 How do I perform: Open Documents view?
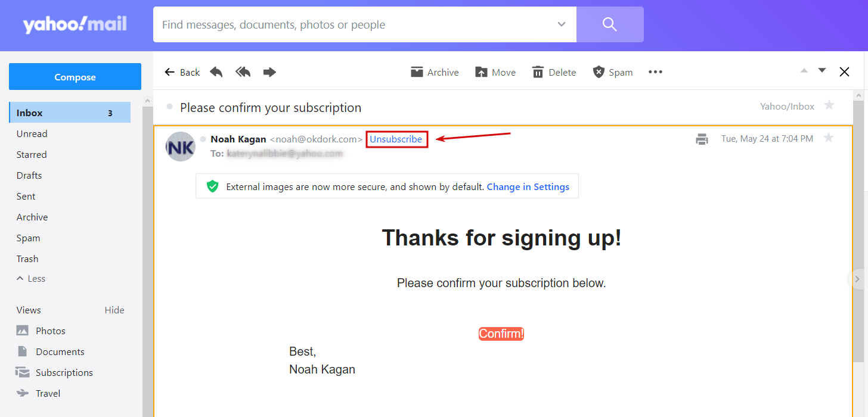(51, 351)
